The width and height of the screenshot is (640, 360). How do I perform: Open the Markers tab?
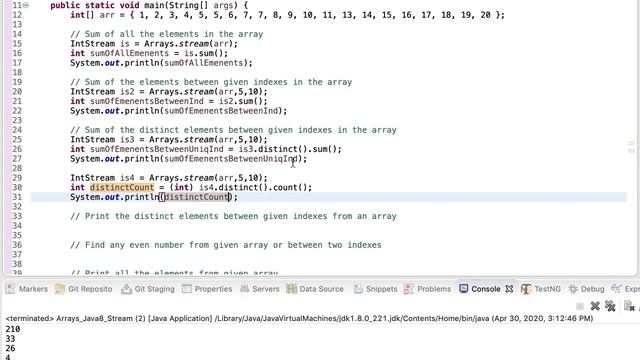coord(27,289)
